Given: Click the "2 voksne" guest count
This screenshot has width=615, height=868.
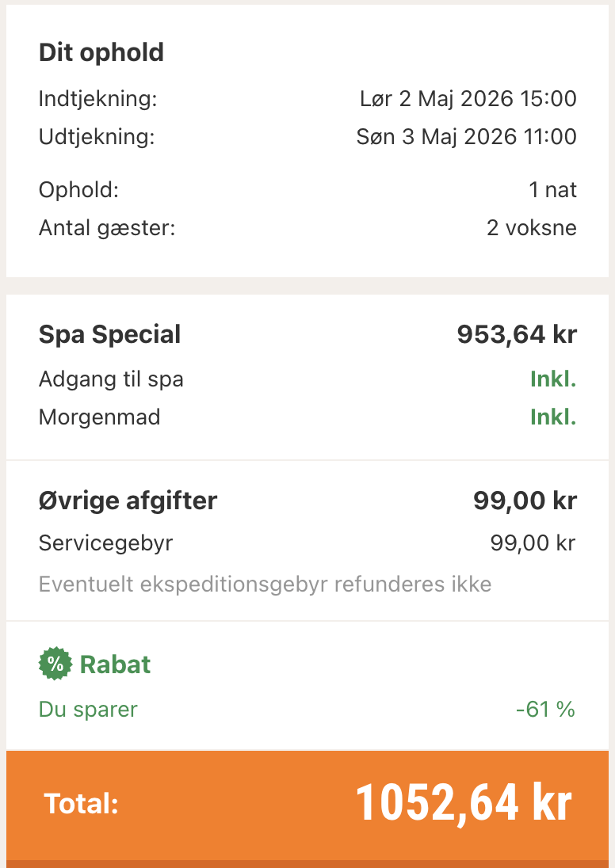Looking at the screenshot, I should click(x=531, y=228).
